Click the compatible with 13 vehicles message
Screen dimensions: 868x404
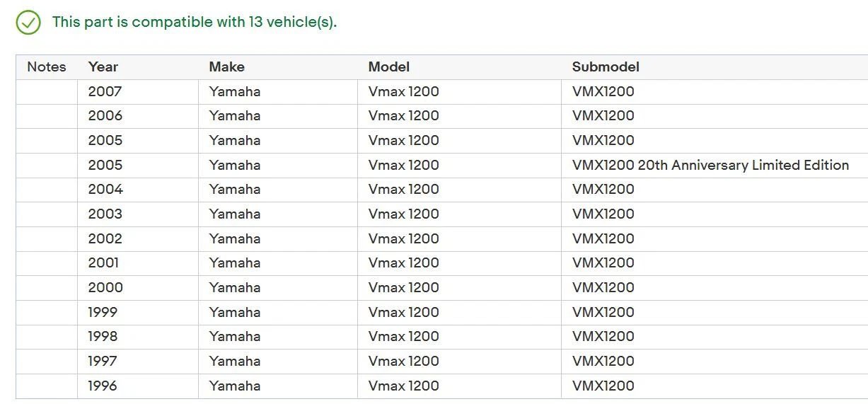[x=195, y=22]
